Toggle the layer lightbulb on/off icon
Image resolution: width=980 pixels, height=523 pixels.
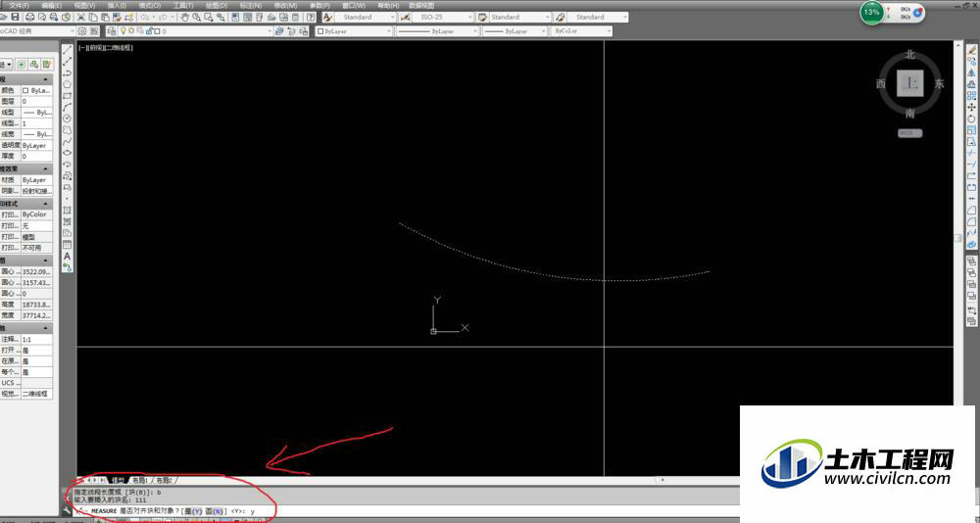click(x=123, y=30)
